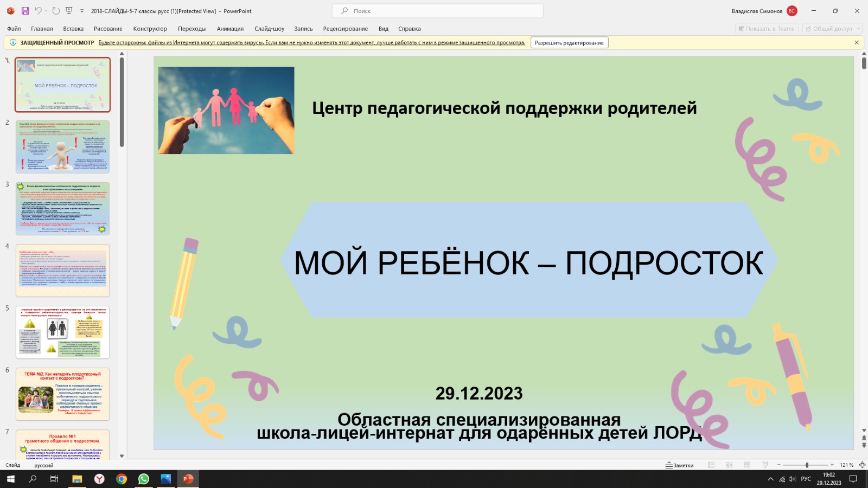
Task: Click the Normal view icon in status bar
Action: coord(711,465)
